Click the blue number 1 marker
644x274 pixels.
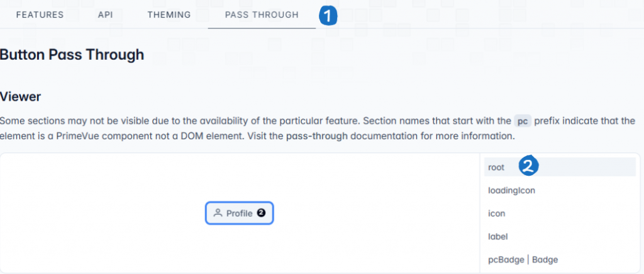[x=328, y=15]
